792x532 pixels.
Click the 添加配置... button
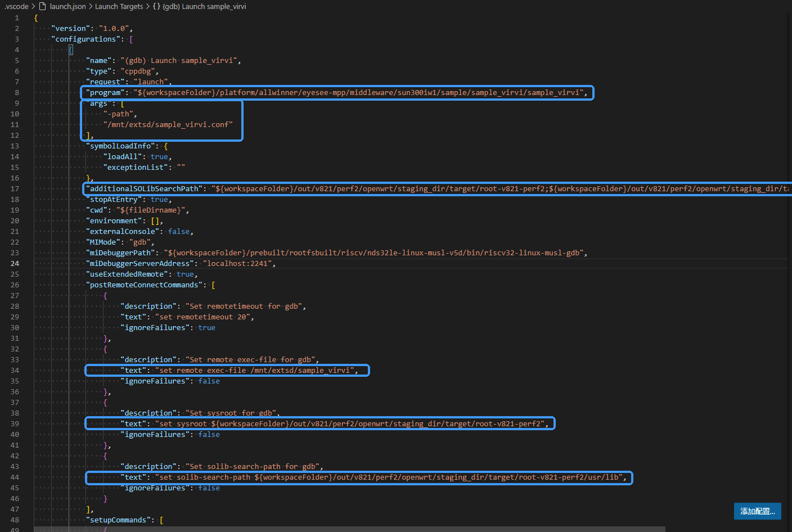(x=757, y=511)
